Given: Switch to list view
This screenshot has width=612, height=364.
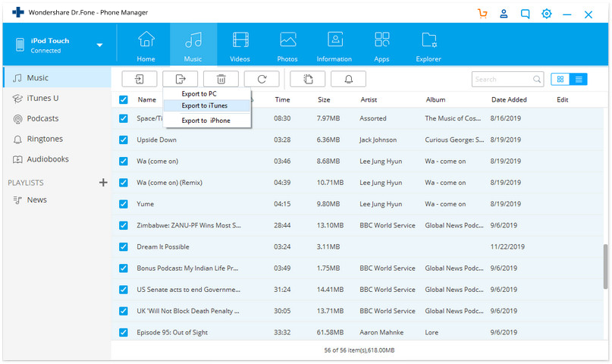Looking at the screenshot, I should coord(579,79).
